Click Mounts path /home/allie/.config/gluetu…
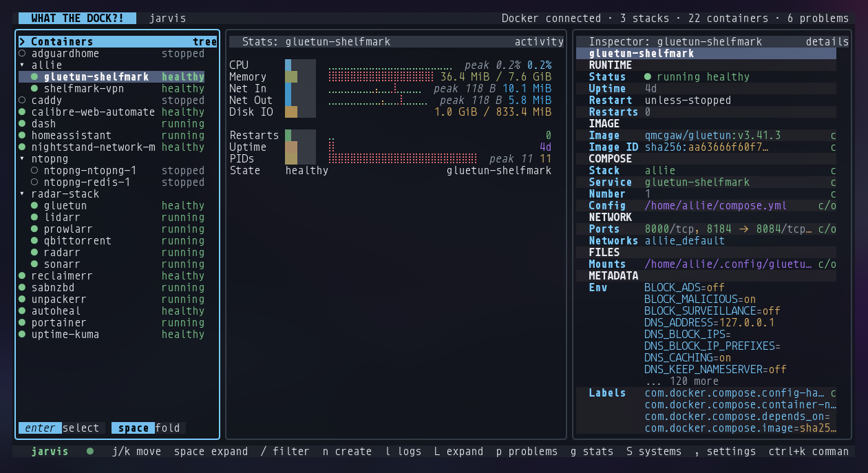Screen dimensions: 868x473 point(728,264)
